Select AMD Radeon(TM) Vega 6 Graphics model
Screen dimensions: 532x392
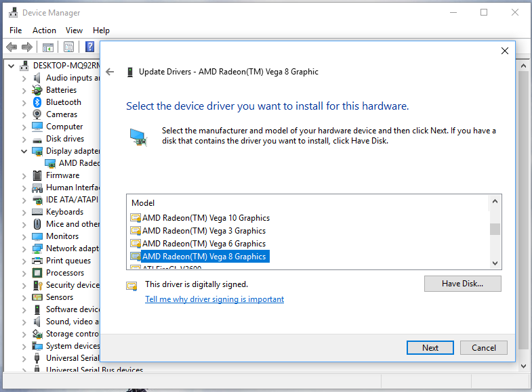[x=203, y=244]
